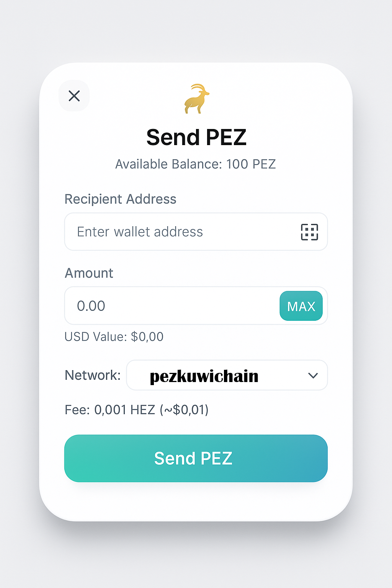Click the golden goat logo
The image size is (392, 588).
197,99
